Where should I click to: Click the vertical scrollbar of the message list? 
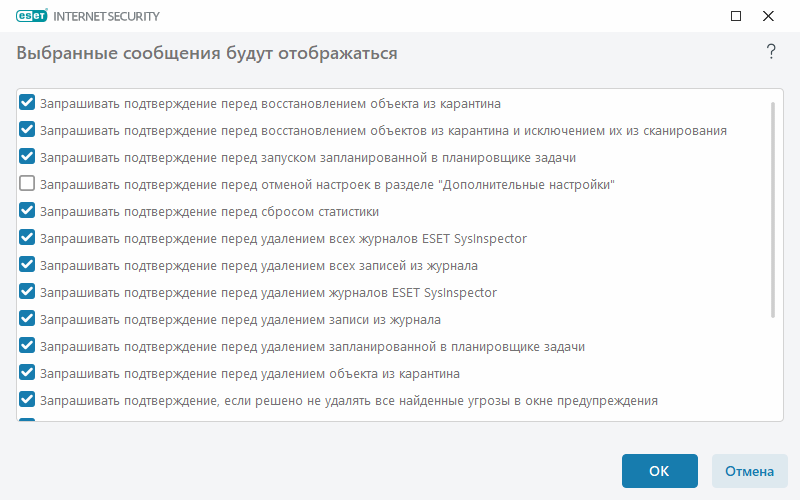773,210
